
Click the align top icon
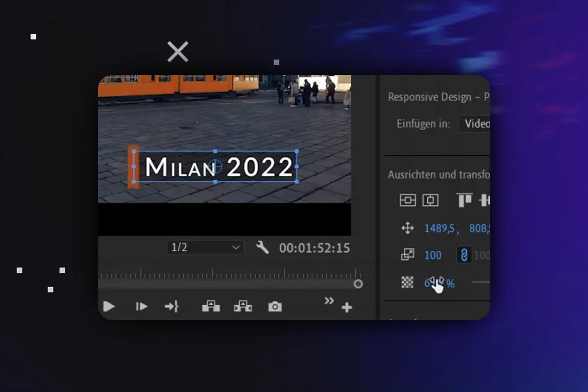pyautogui.click(x=464, y=200)
